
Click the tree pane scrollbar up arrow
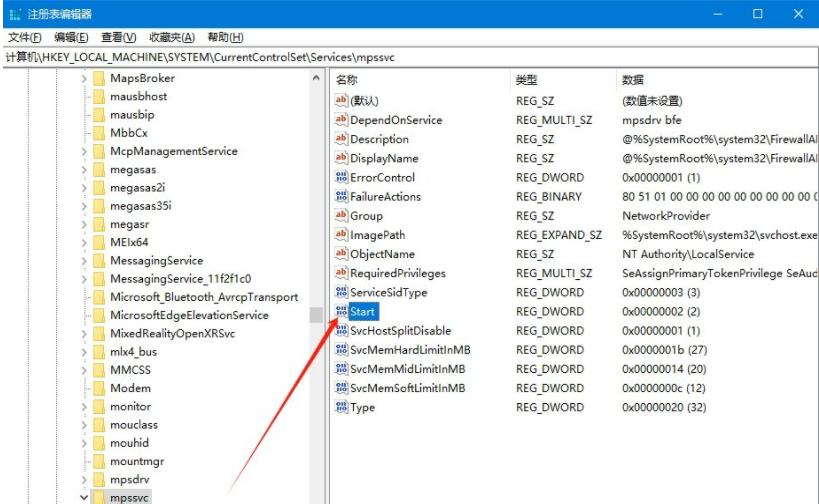pyautogui.click(x=316, y=78)
